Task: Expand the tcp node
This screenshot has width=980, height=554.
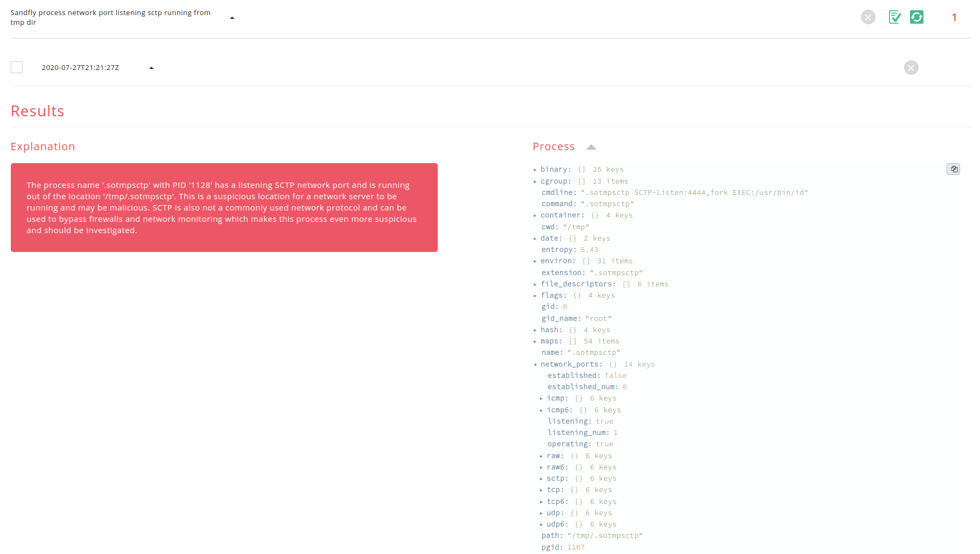Action: 541,490
